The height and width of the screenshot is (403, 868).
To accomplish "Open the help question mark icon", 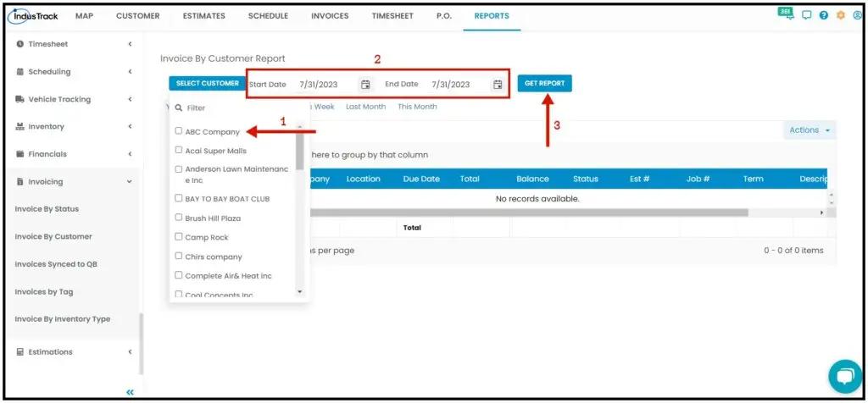I will pyautogui.click(x=824, y=15).
